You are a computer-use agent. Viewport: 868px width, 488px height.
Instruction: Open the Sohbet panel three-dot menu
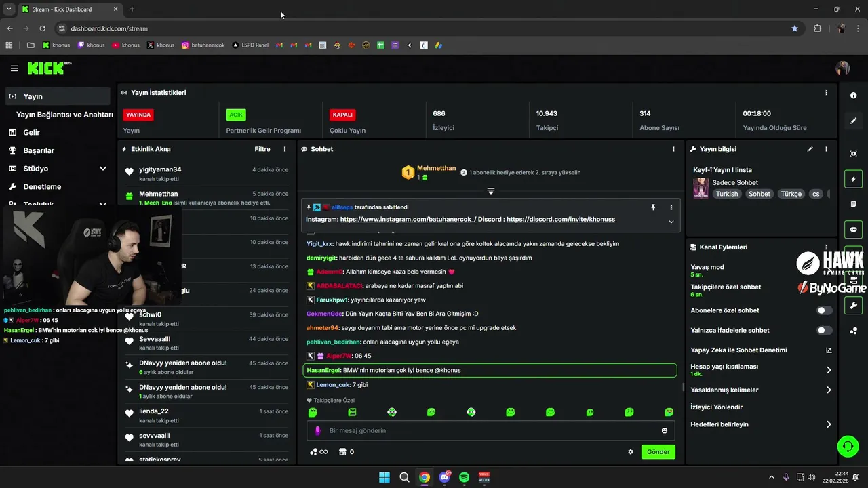(x=673, y=149)
